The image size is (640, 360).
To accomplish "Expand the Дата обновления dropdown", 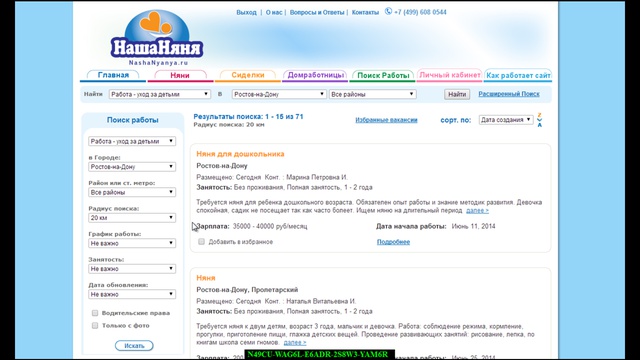I will tap(132, 294).
